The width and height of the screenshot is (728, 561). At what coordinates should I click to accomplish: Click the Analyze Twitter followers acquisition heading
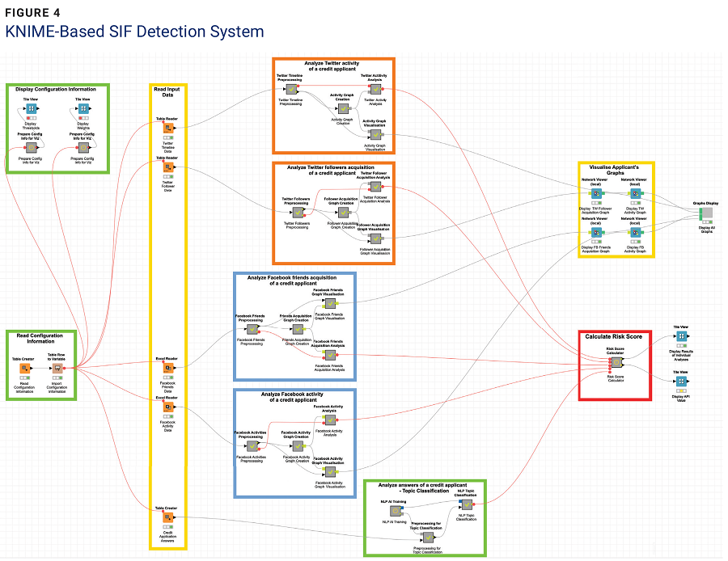click(331, 170)
